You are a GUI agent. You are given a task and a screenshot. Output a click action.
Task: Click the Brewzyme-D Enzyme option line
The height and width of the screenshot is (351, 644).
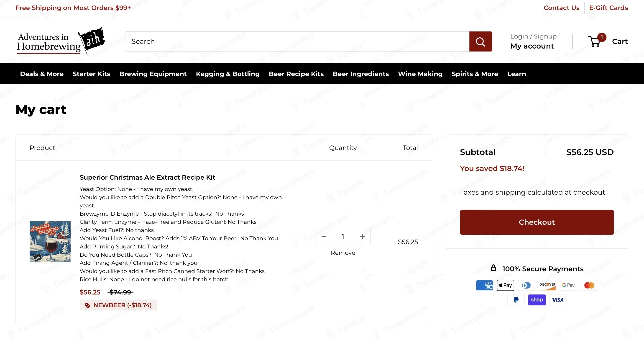tap(162, 214)
